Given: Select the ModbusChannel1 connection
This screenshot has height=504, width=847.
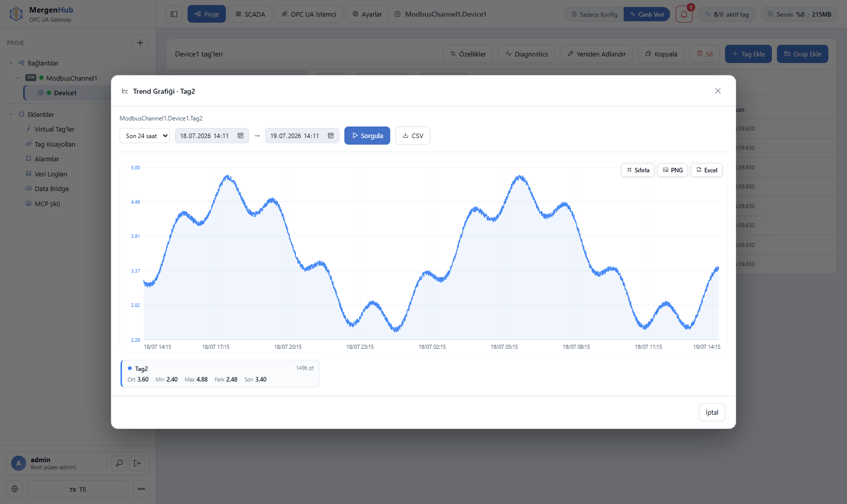Looking at the screenshot, I should (x=72, y=78).
